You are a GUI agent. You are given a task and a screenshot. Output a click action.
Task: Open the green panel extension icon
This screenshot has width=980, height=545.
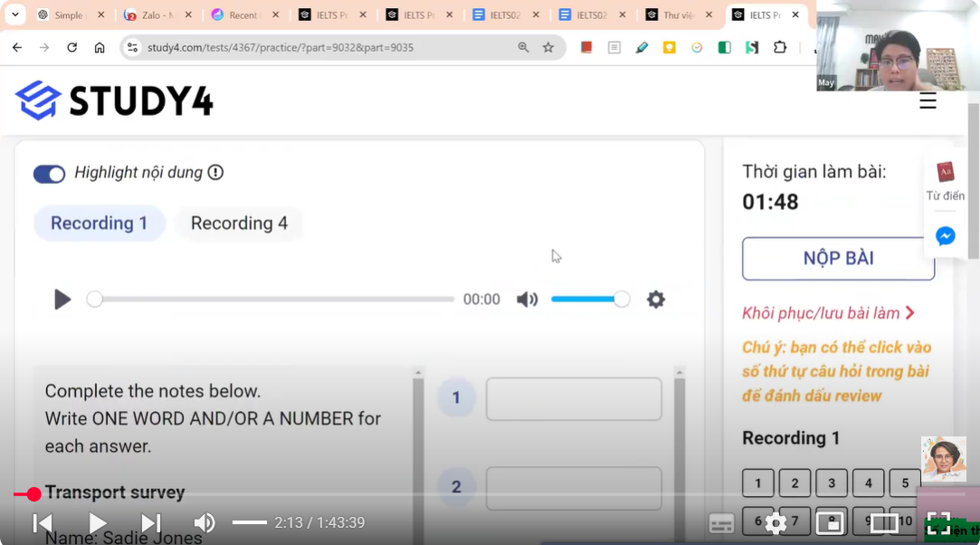[x=725, y=47]
